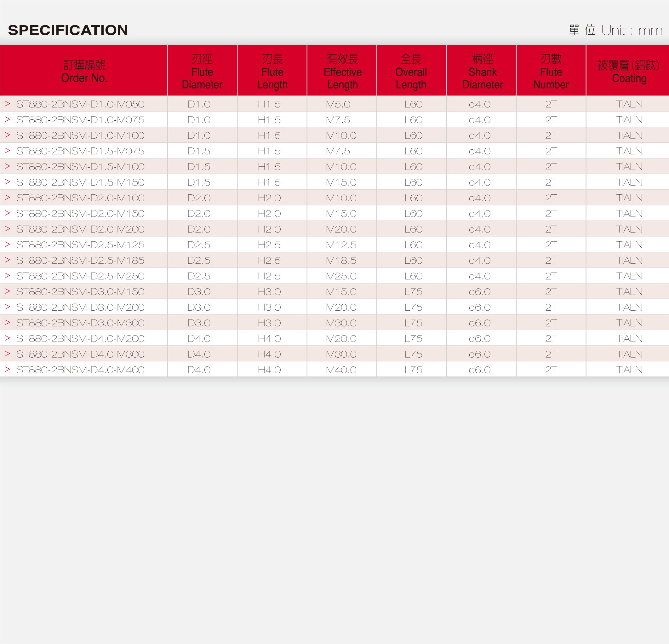
Task: Click the Order No. column header
Action: point(84,70)
